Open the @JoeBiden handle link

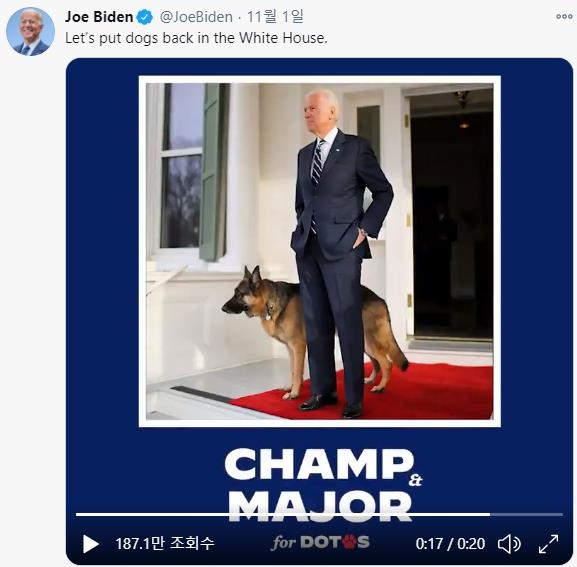[x=196, y=17]
